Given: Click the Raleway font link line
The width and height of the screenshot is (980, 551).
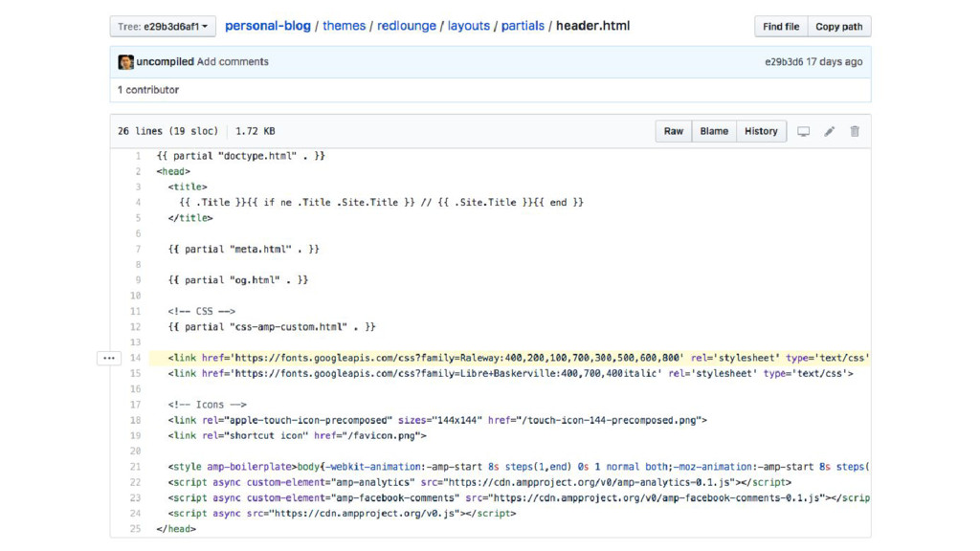Looking at the screenshot, I should 518,358.
